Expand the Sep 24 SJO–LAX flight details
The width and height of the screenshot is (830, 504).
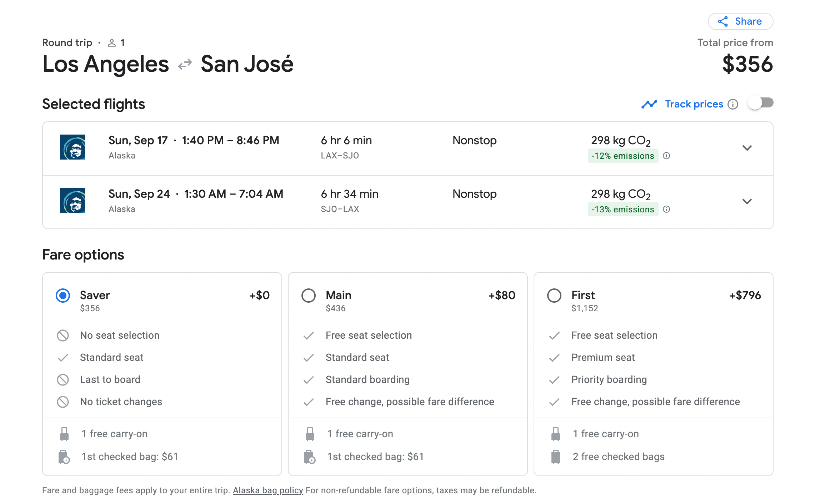747,201
